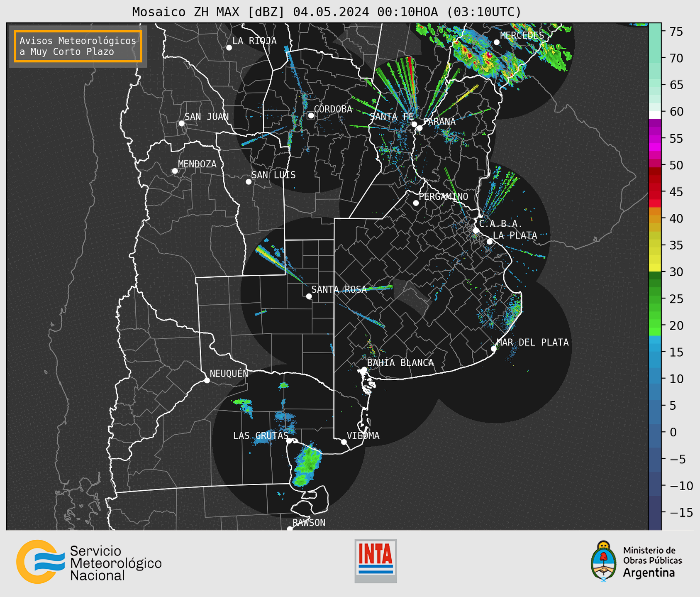Click the Rawson city dot
This screenshot has height=597, width=700.
point(290,528)
